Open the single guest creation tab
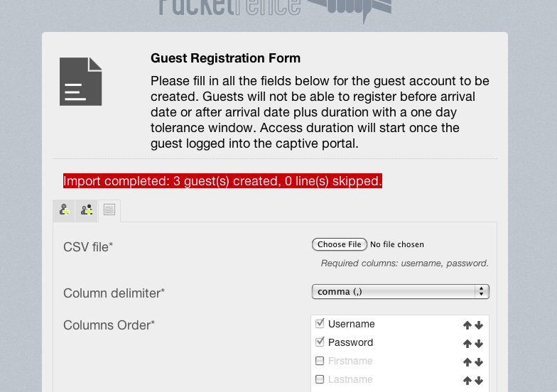 click(65, 210)
